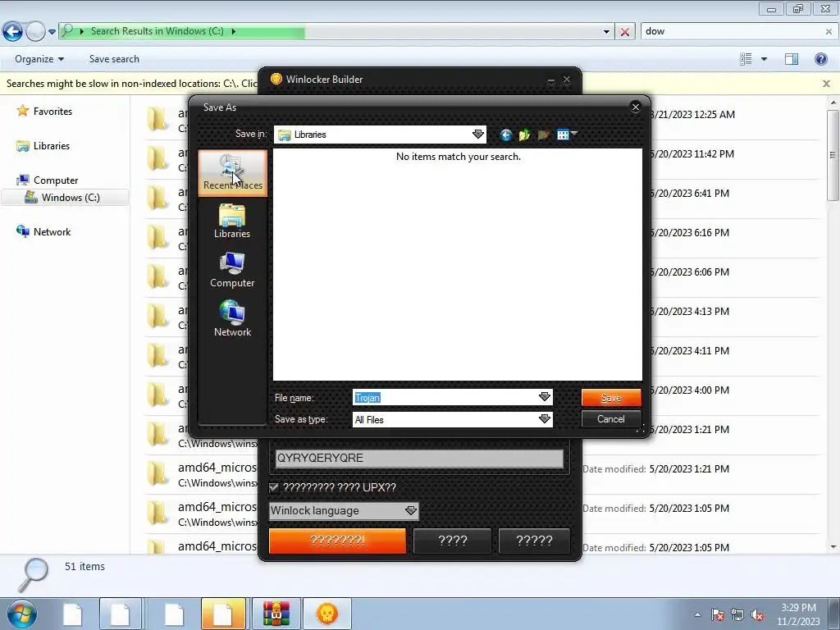Click folder icon in row dated 5/20/2023 11:42 PM
This screenshot has height=630, width=840.
point(158,158)
